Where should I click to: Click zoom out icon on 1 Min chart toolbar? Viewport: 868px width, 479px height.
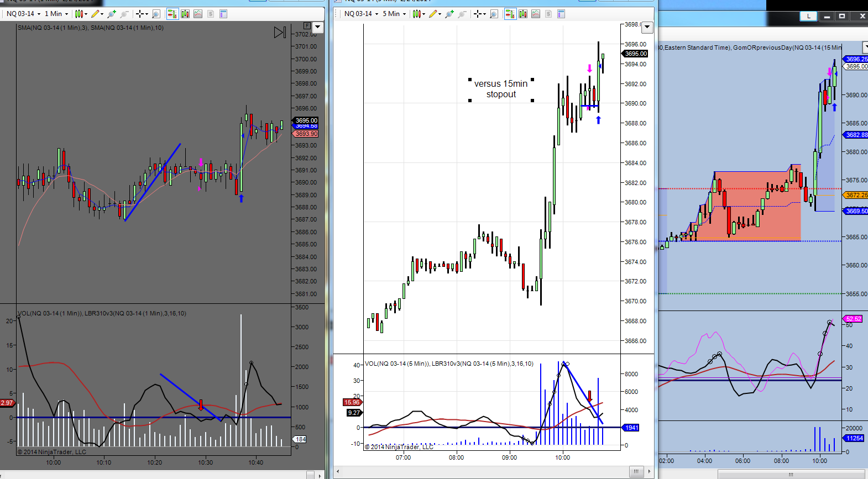[x=124, y=14]
